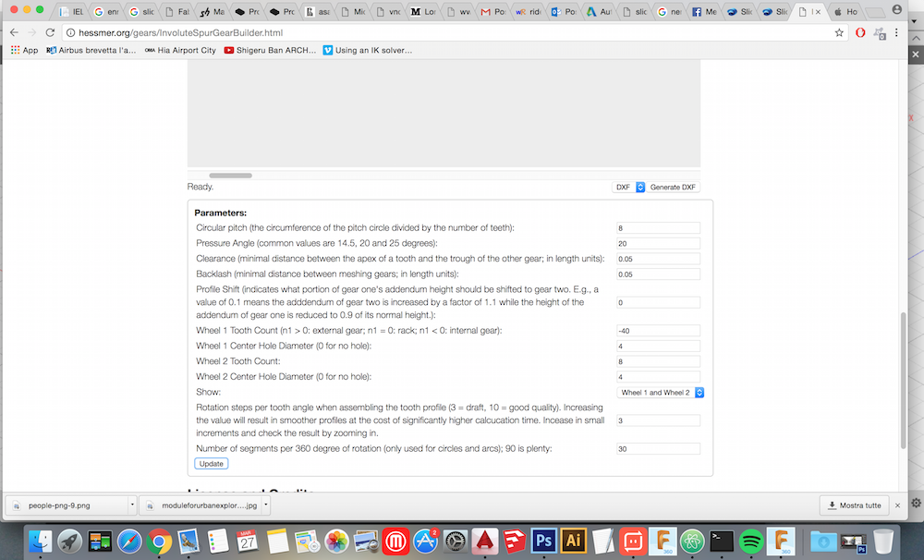The image size is (924, 560).
Task: Switch to the Apple 'Ho' tab
Action: click(846, 12)
